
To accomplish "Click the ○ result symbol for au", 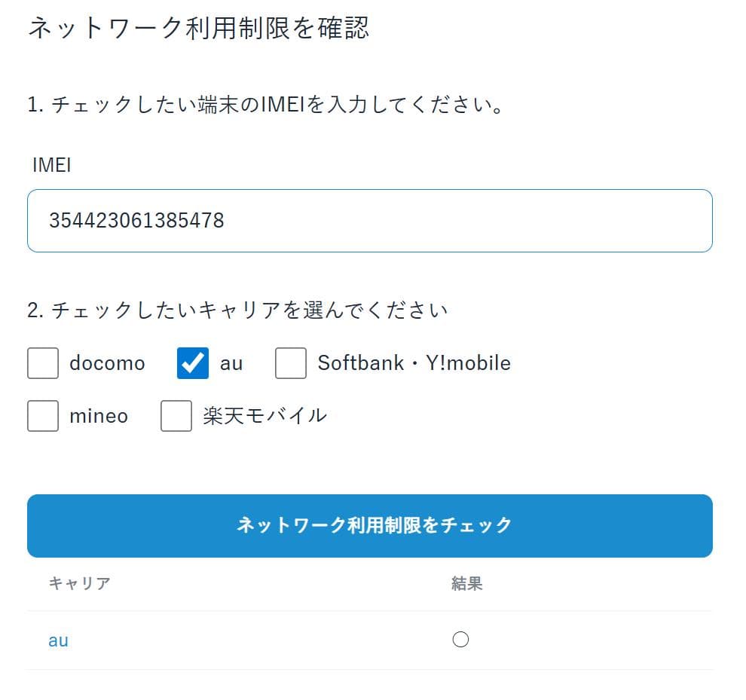I will (460, 639).
